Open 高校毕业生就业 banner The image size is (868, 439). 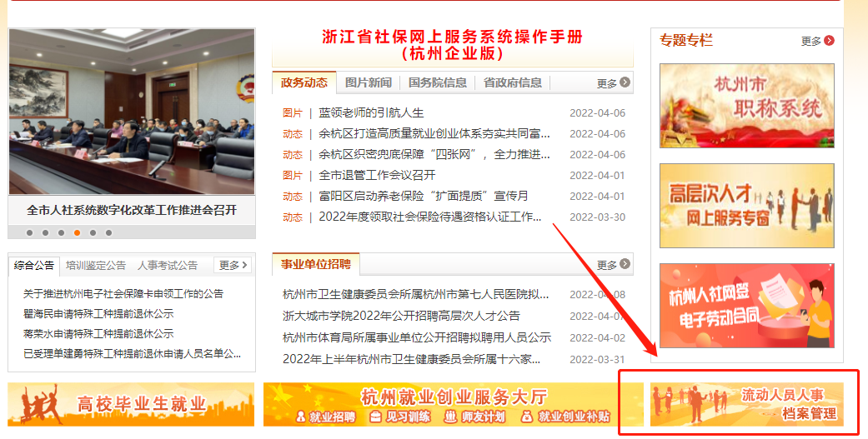tap(131, 404)
